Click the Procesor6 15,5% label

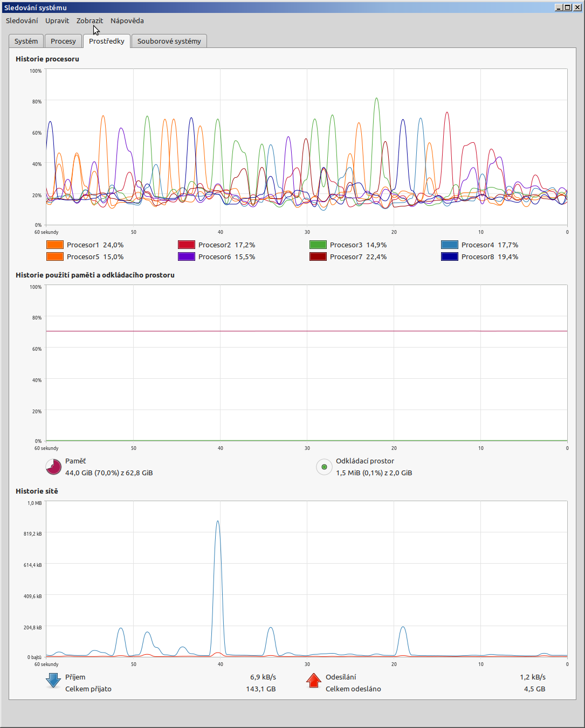tap(227, 256)
